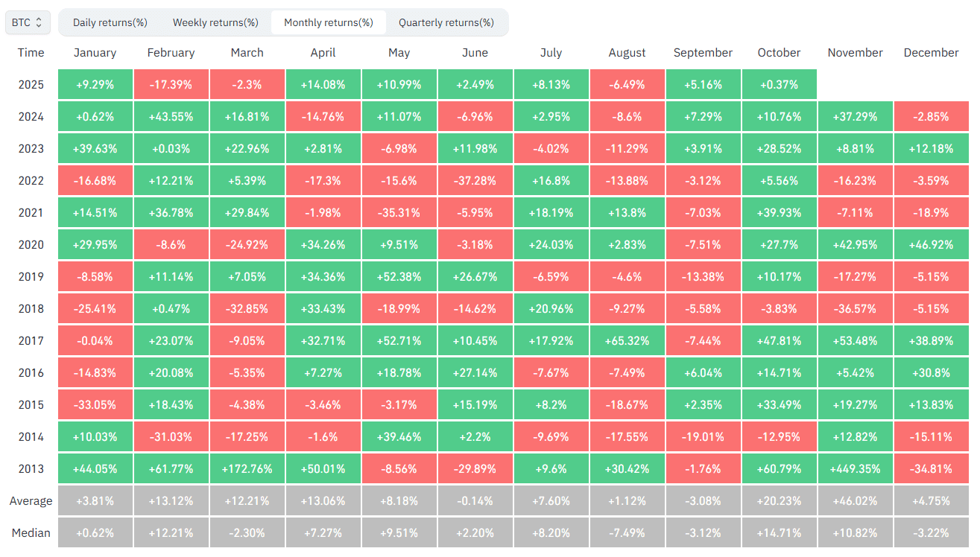Click May 2021 cell showing -35.31%

pyautogui.click(x=399, y=213)
